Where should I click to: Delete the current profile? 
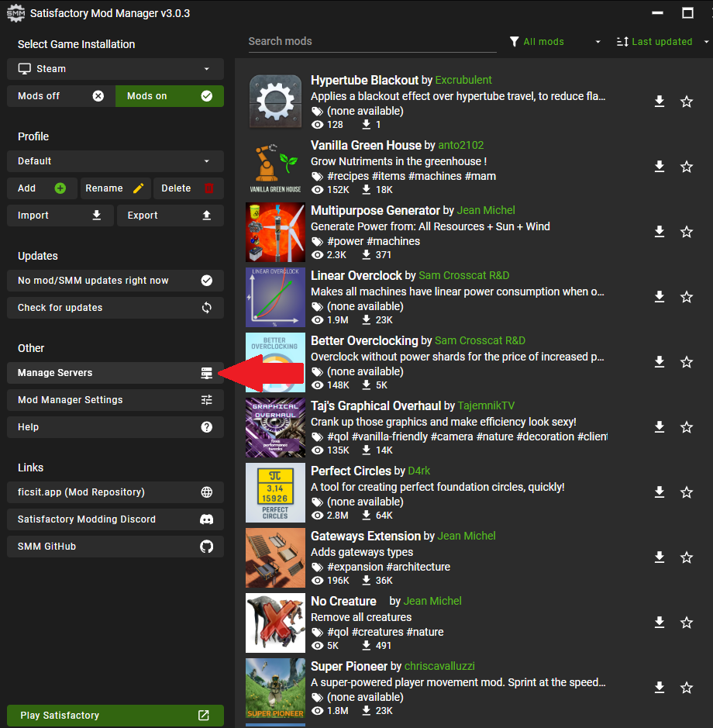[188, 188]
